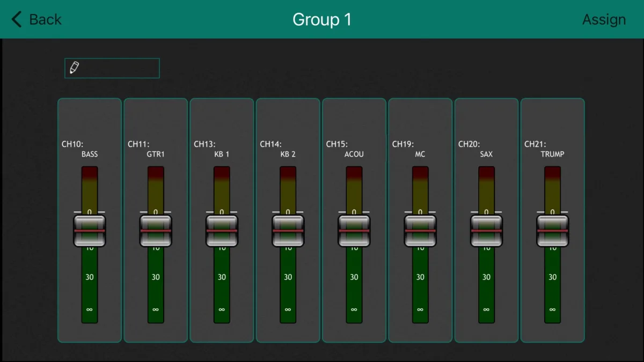Select the KB 1 channel label
Viewport: 644px width, 362px height.
222,154
